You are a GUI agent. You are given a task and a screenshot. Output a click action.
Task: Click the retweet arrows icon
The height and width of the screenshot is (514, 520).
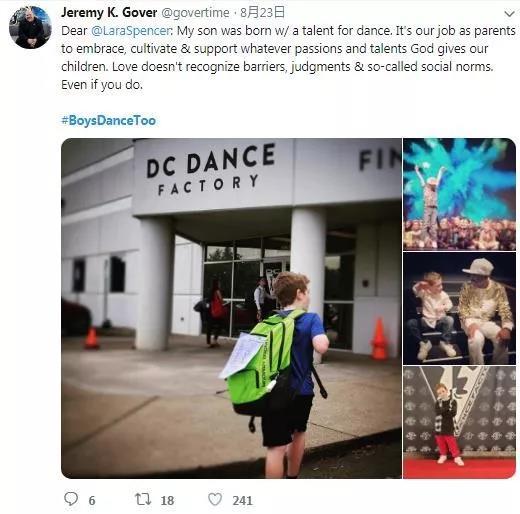[x=143, y=499]
